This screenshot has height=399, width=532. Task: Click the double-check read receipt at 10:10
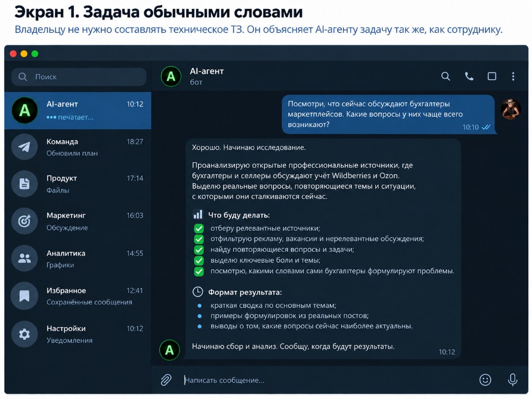click(x=486, y=127)
